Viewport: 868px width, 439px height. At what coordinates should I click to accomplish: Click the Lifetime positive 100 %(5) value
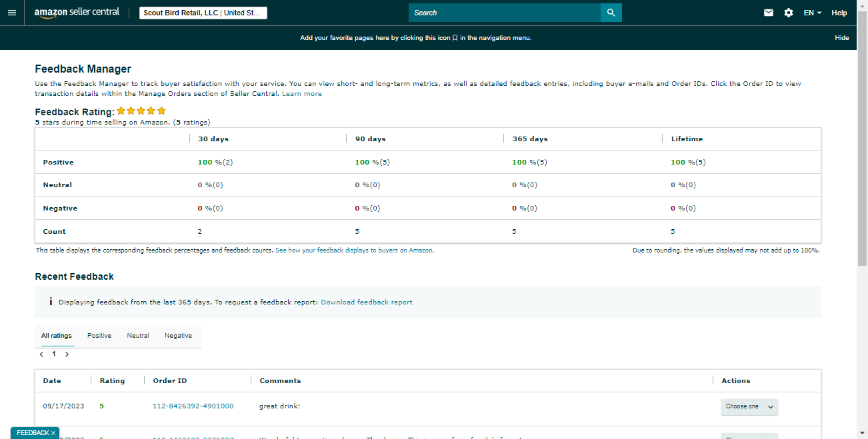688,163
